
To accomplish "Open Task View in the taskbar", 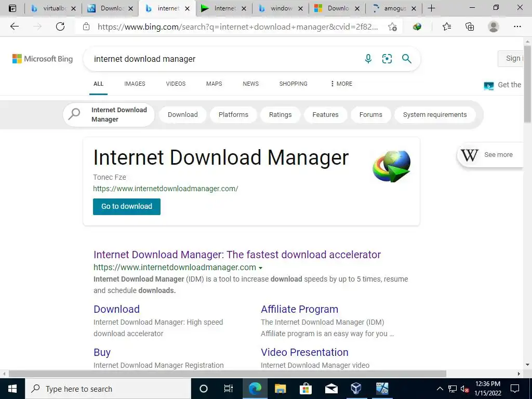I will (229, 389).
